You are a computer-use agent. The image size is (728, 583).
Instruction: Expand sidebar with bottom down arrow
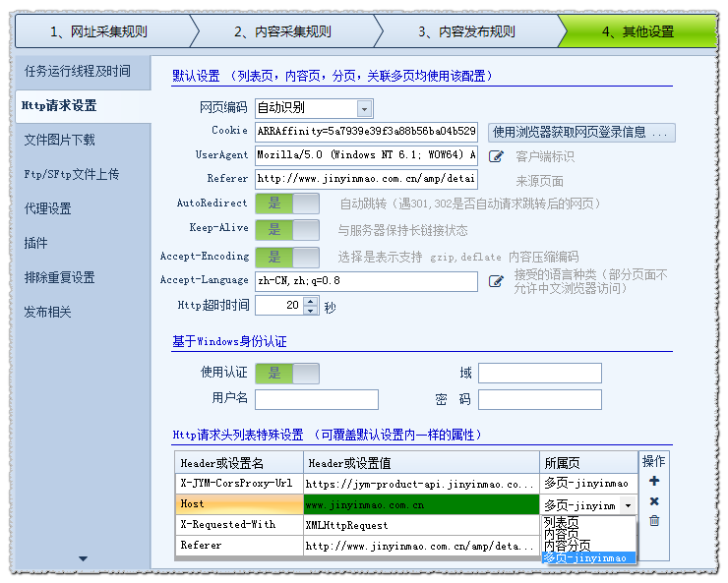[x=83, y=558]
